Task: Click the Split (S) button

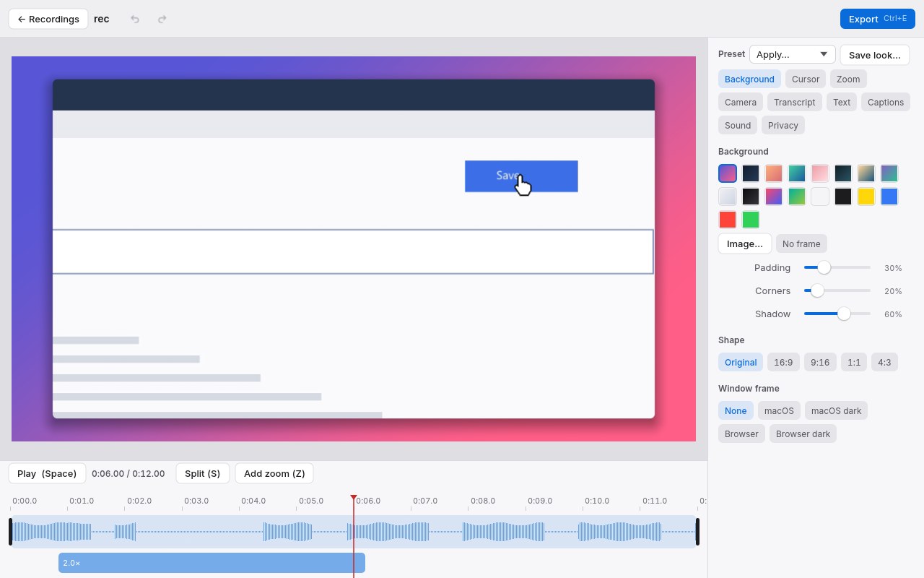Action: pos(202,473)
